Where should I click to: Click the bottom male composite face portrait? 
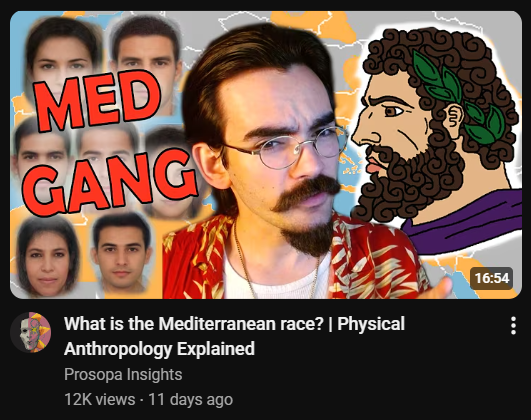(122, 253)
